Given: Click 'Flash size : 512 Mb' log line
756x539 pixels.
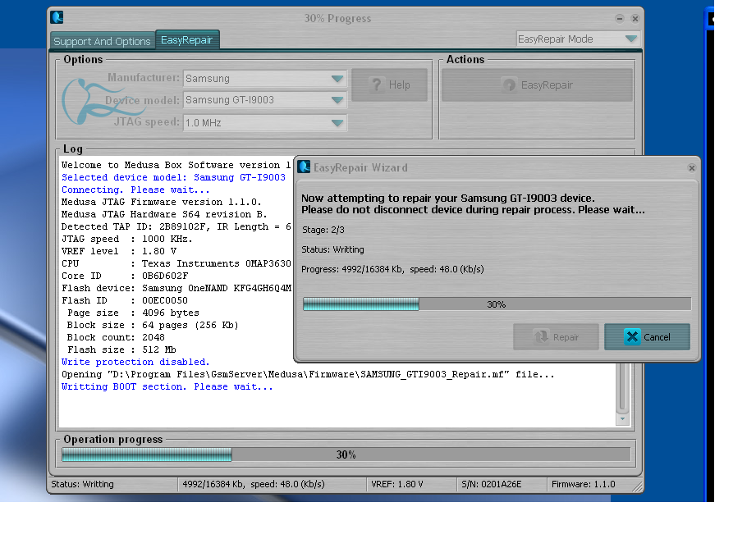Looking at the screenshot, I should [x=121, y=349].
